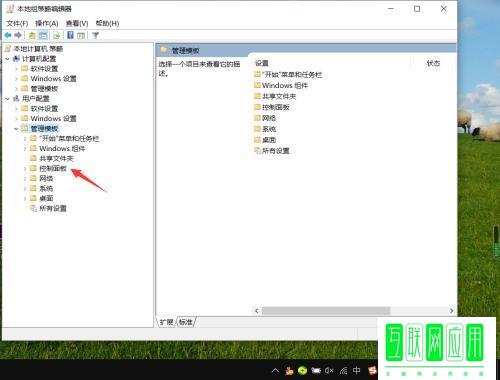Select 共享文件夹 in the left tree
The width and height of the screenshot is (500, 380).
pyautogui.click(x=56, y=158)
